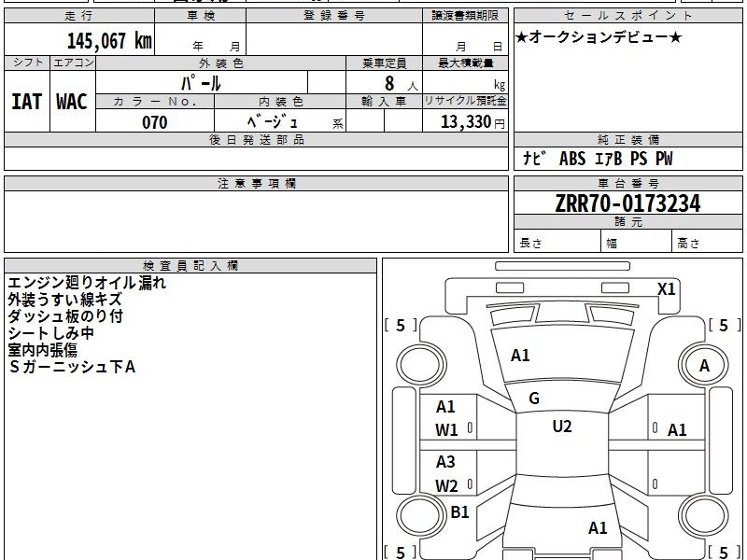
Task: Select the PW equipment entry
Action: click(664, 159)
